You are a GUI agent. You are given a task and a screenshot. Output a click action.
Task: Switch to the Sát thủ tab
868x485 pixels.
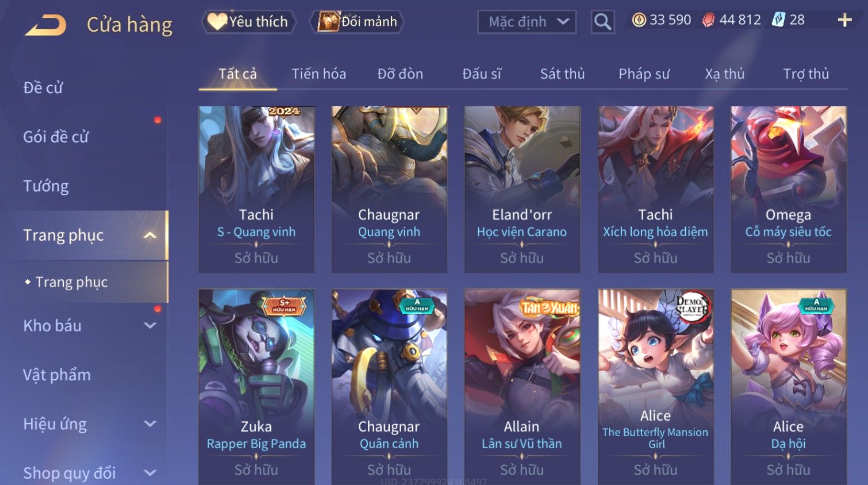click(562, 74)
